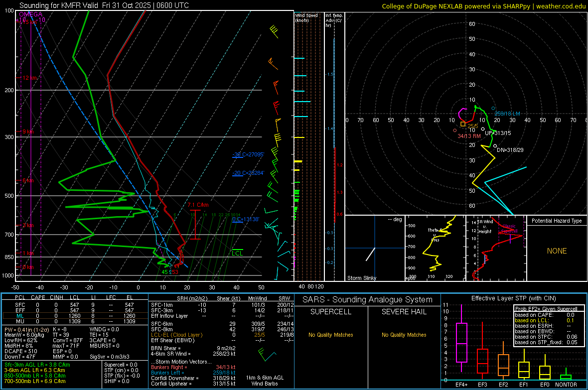Click the SigSvr = 0 m3/s3 value

pyautogui.click(x=110, y=357)
